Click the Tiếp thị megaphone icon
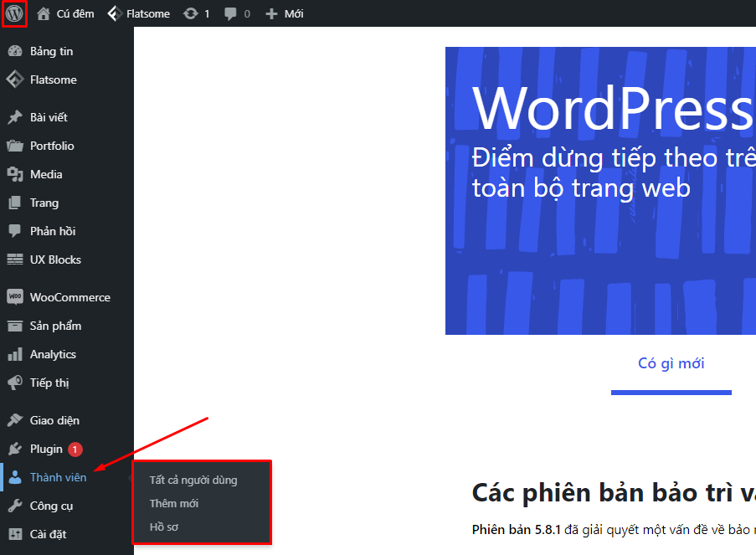This screenshot has width=756, height=555. pos(15,383)
